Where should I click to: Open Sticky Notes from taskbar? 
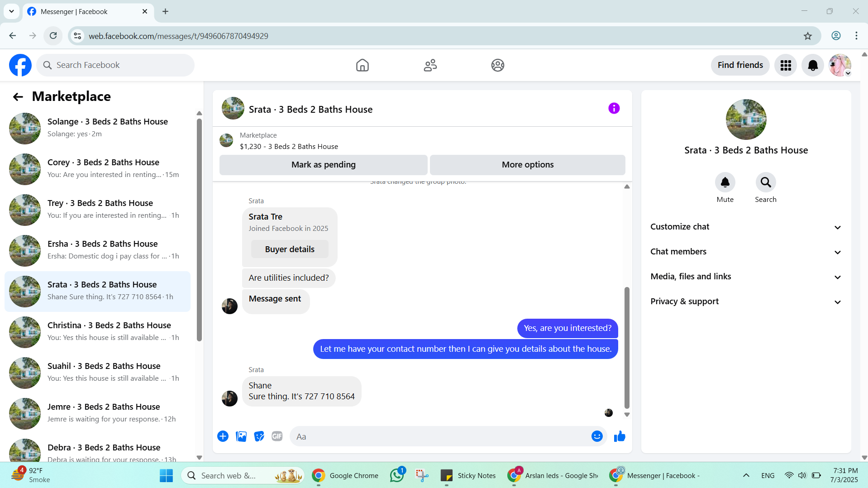[x=468, y=475]
